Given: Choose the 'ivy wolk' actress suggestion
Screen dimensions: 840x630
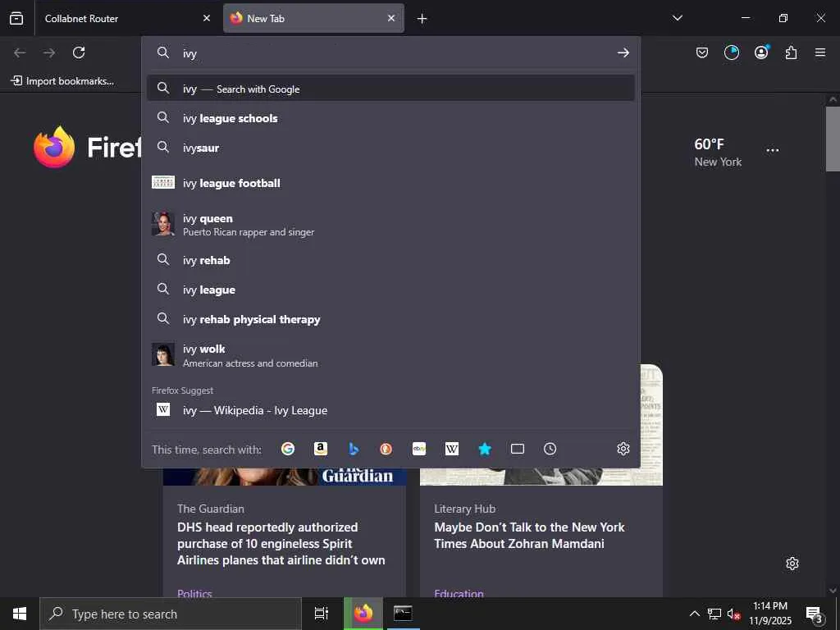Looking at the screenshot, I should click(x=391, y=355).
